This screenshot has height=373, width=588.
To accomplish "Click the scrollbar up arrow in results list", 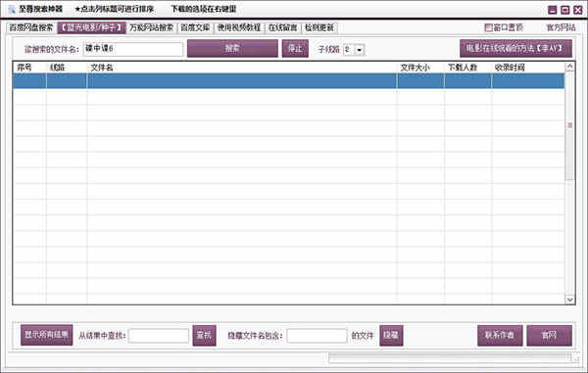I will (569, 67).
